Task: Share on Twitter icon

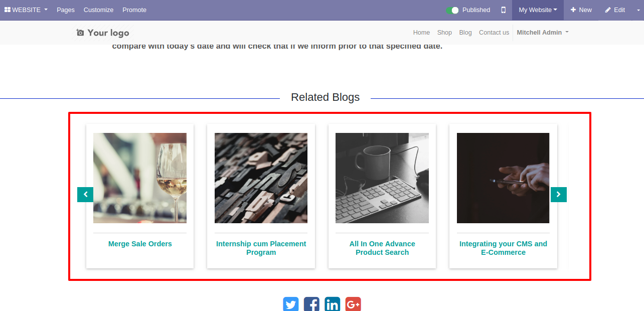Action: [291, 304]
